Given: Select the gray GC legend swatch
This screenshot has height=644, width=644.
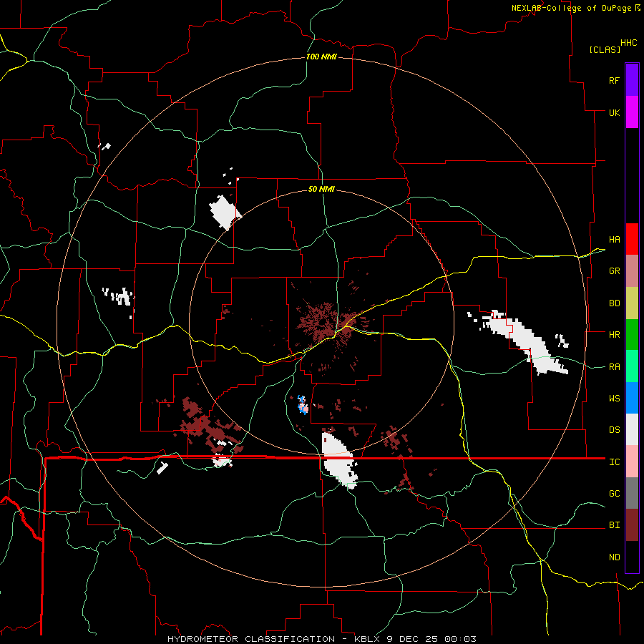Looking at the screenshot, I should click(632, 493).
